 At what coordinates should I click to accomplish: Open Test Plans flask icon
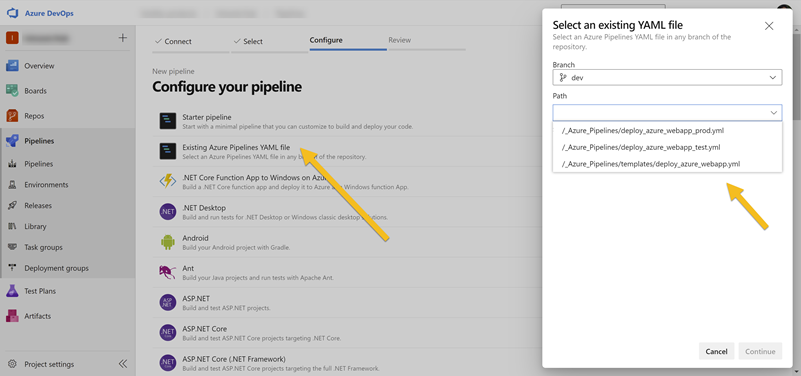[12, 291]
